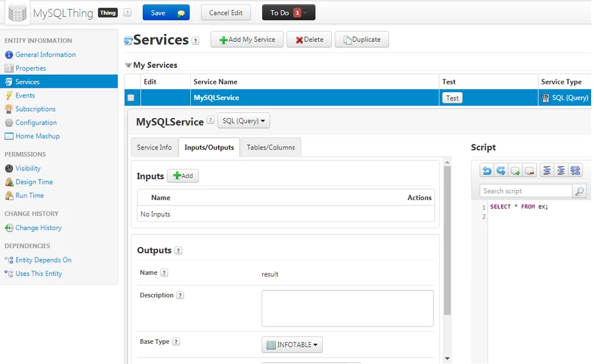Click the scrollbar thumb in Inputs/Outputs panel

coord(447,240)
